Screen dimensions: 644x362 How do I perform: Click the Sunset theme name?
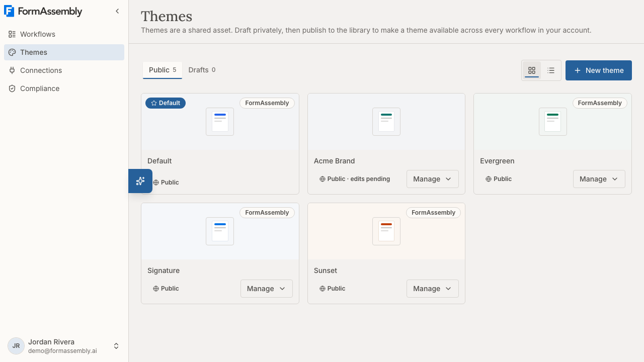[x=326, y=270]
